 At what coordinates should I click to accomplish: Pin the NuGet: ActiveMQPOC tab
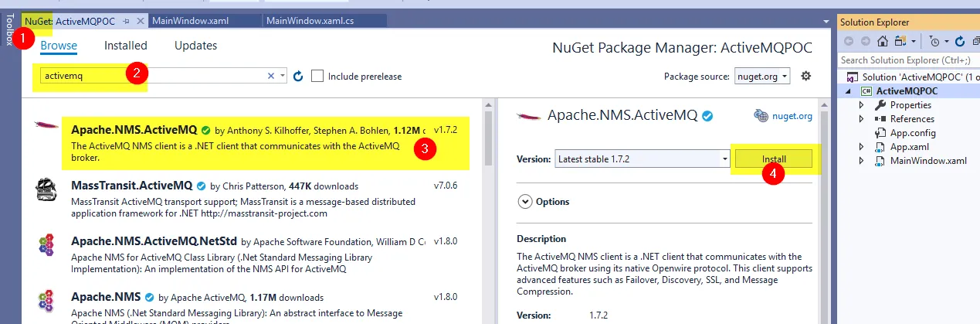click(125, 21)
